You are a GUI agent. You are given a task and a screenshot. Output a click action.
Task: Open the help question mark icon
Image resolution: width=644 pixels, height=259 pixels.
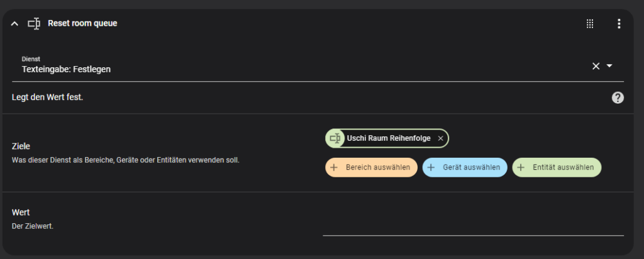[x=618, y=97]
